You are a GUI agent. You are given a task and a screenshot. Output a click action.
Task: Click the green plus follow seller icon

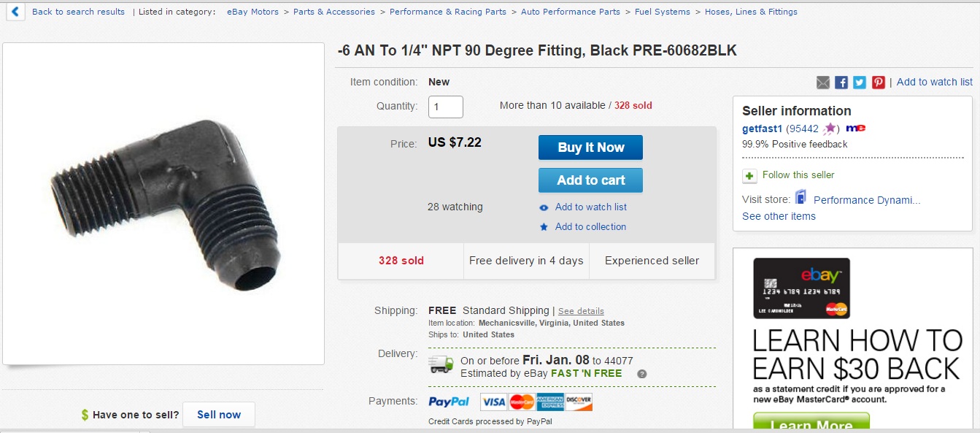pyautogui.click(x=749, y=176)
